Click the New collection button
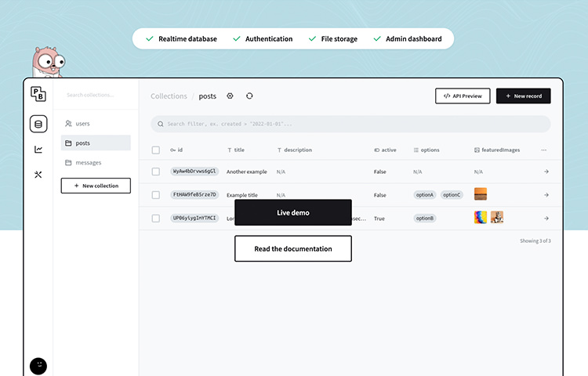Image resolution: width=588 pixels, height=376 pixels. (96, 186)
